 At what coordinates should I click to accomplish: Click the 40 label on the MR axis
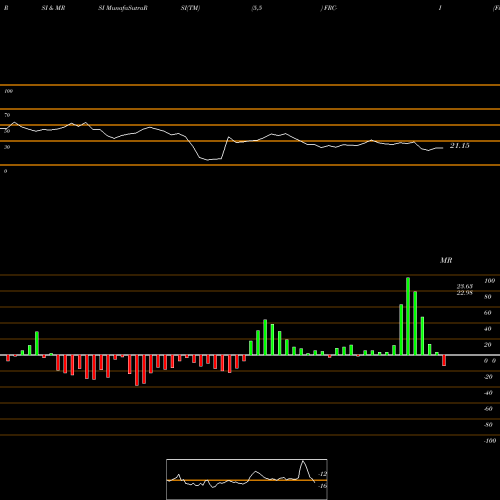click(488, 329)
